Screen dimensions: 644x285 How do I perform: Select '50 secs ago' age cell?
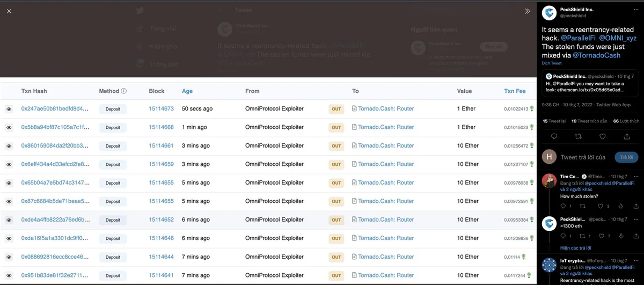(197, 108)
